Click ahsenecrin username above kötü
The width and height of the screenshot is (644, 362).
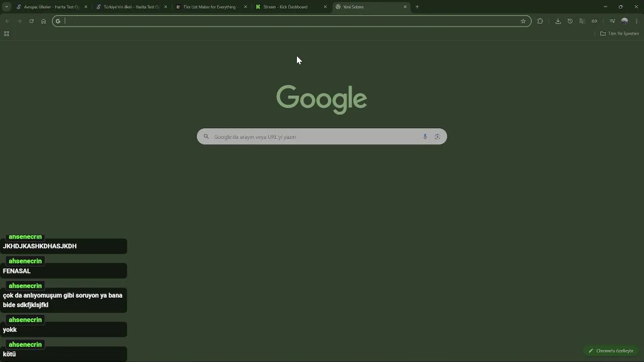pyautogui.click(x=25, y=345)
